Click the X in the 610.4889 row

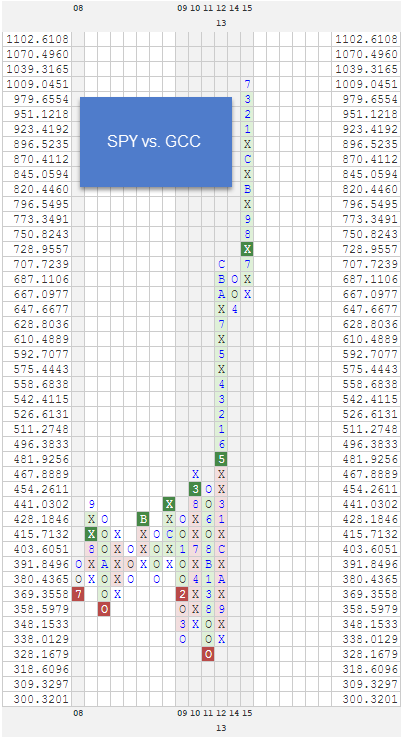[x=221, y=339]
